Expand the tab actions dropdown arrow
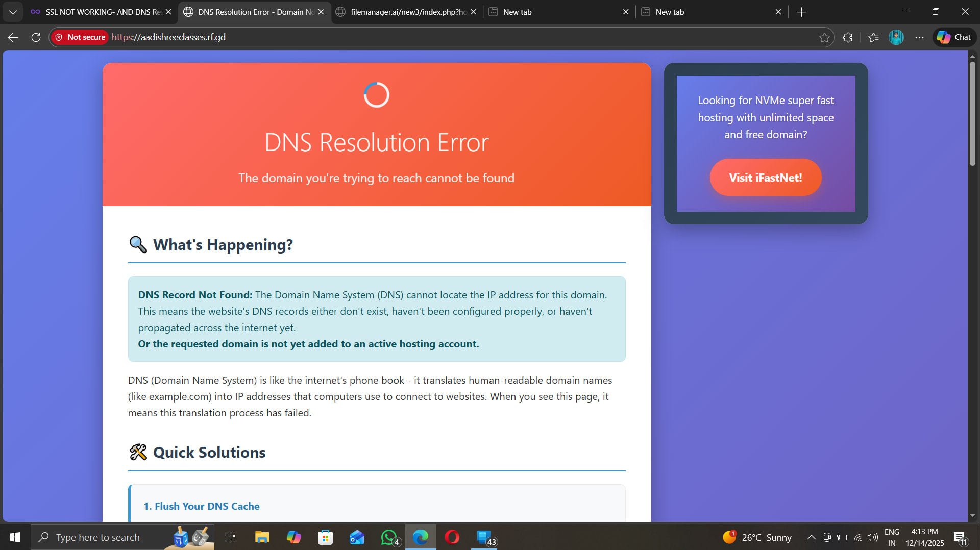The width and height of the screenshot is (980, 550). click(13, 12)
